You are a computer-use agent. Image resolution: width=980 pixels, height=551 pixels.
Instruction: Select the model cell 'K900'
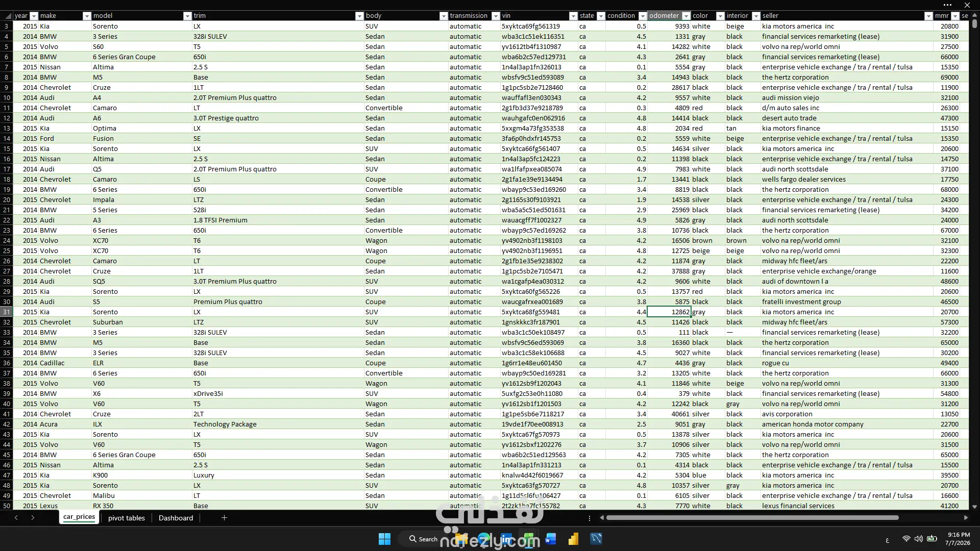point(141,475)
